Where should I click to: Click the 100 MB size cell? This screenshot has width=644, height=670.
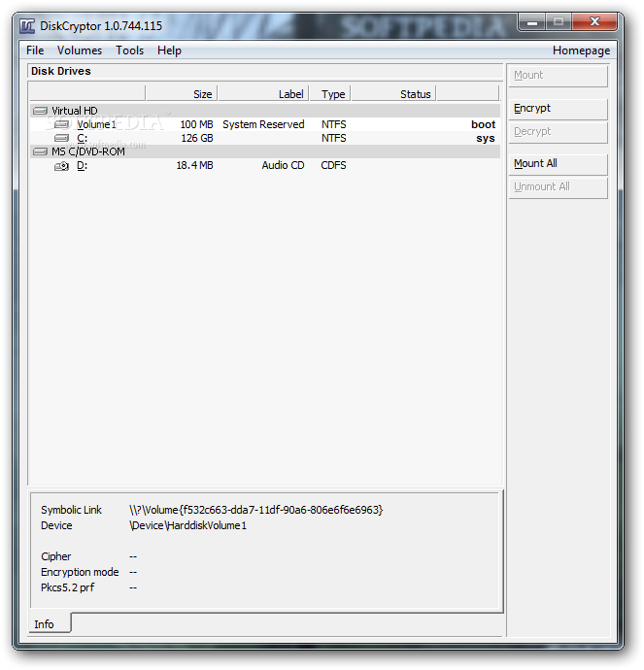point(196,124)
